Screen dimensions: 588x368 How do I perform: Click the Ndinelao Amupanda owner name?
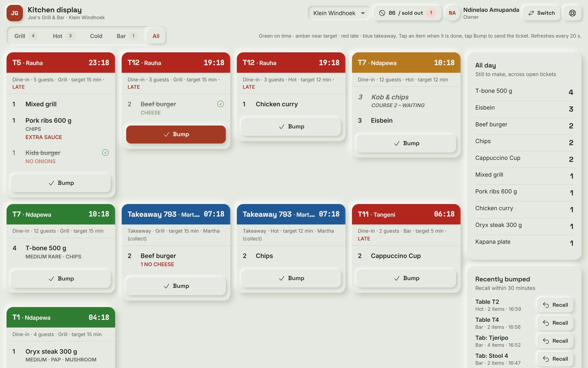pyautogui.click(x=491, y=10)
